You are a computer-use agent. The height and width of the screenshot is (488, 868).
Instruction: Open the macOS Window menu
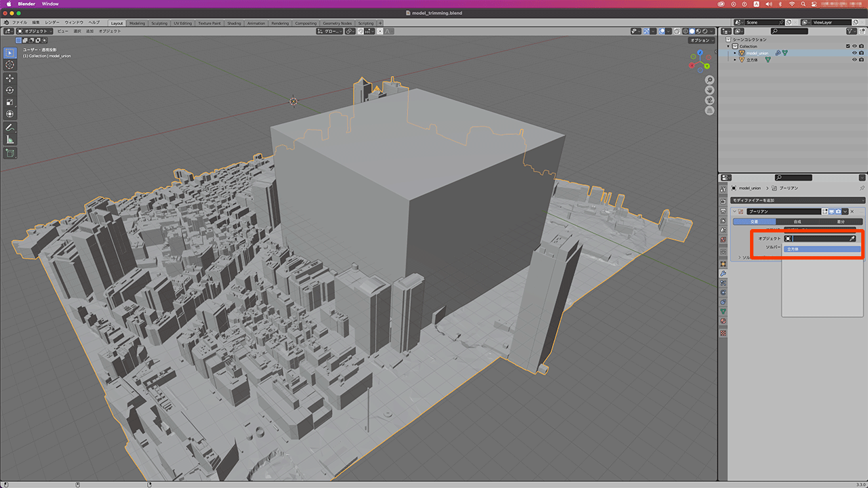(x=50, y=3)
